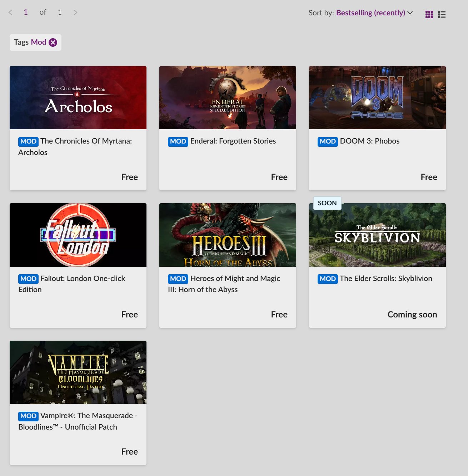Screen dimensions: 468x476
Task: Click the Free price on Vampire card
Action: pyautogui.click(x=130, y=452)
